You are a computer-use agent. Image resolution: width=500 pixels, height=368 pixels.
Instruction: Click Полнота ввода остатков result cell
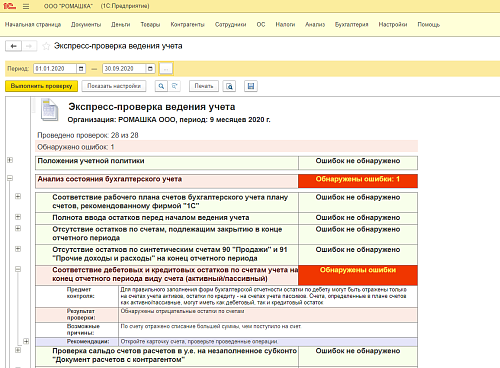click(x=358, y=218)
